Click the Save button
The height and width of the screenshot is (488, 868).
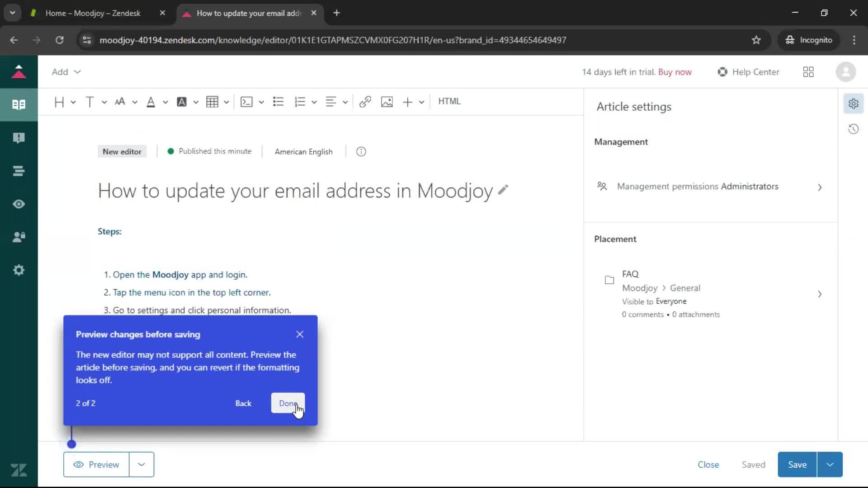(797, 465)
